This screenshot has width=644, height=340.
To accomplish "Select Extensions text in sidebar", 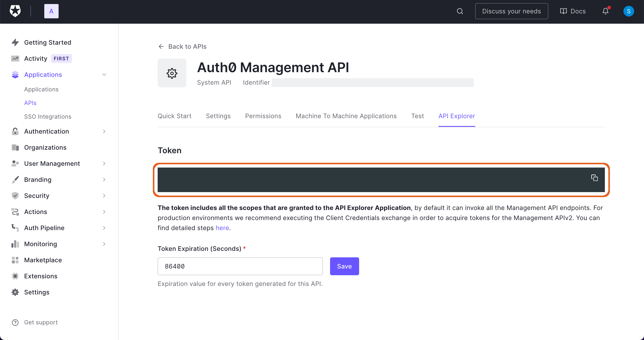I will 41,276.
